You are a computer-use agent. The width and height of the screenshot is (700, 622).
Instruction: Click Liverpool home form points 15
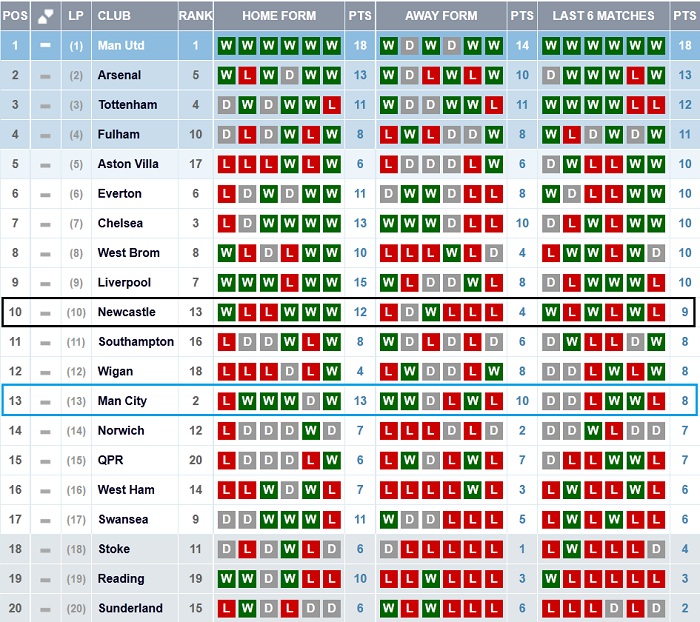tap(360, 283)
